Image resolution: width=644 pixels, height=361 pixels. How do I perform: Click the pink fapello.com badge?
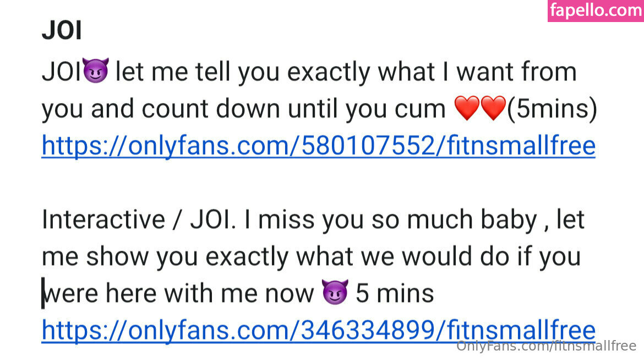pyautogui.click(x=596, y=10)
